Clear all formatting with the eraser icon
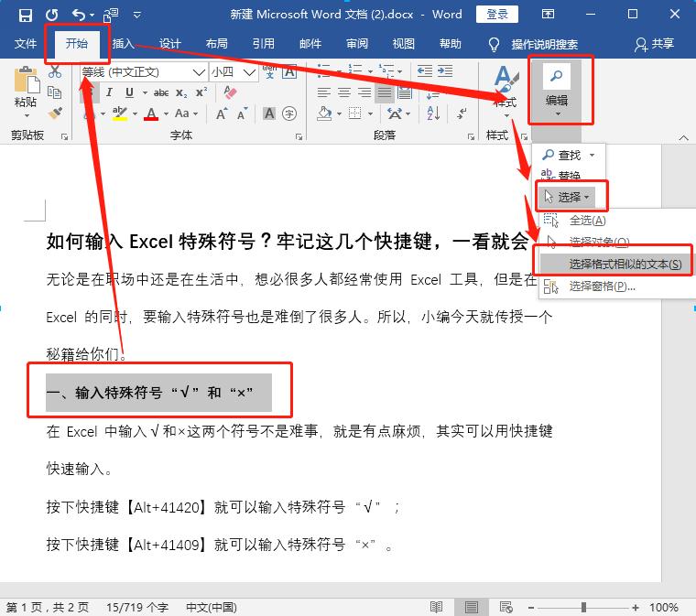This screenshot has width=696, height=616. [230, 92]
